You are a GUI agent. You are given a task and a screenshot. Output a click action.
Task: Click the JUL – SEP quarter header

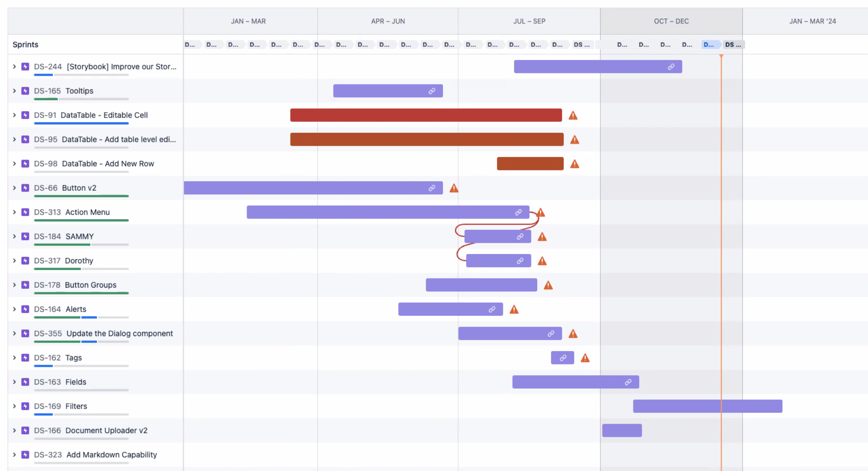pyautogui.click(x=529, y=21)
